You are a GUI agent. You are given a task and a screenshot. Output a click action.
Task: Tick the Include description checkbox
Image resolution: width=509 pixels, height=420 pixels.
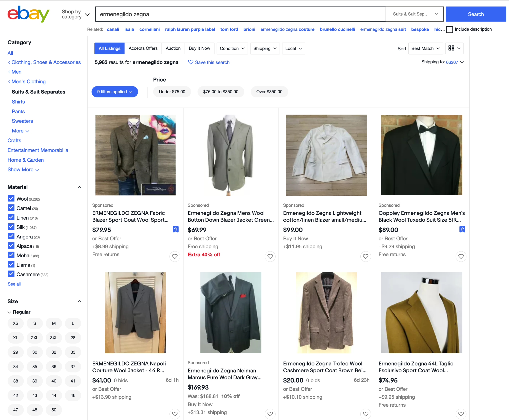[450, 29]
